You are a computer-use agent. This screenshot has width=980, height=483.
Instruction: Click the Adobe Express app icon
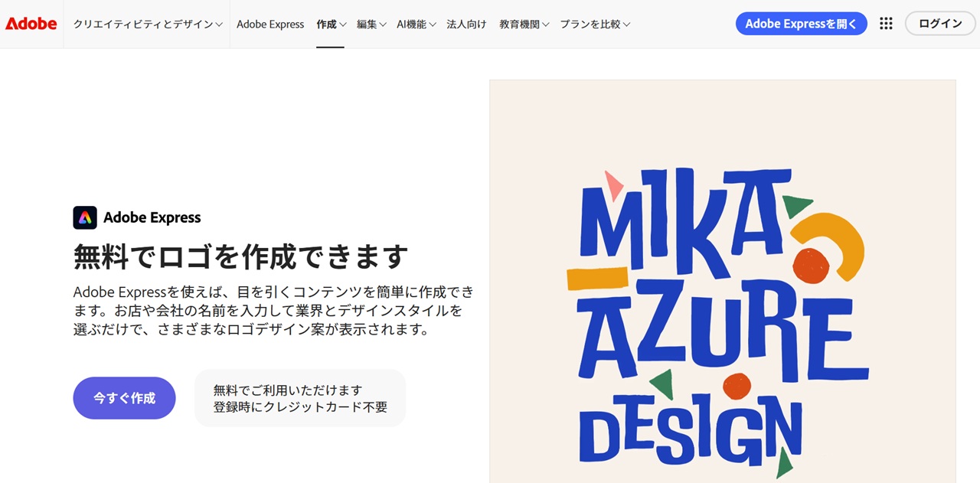click(x=85, y=217)
